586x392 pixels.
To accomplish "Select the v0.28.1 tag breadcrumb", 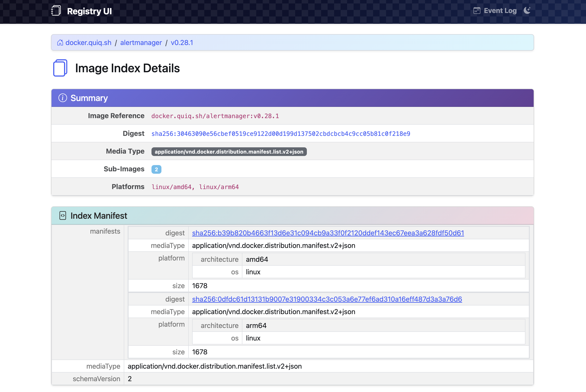I will pyautogui.click(x=182, y=42).
